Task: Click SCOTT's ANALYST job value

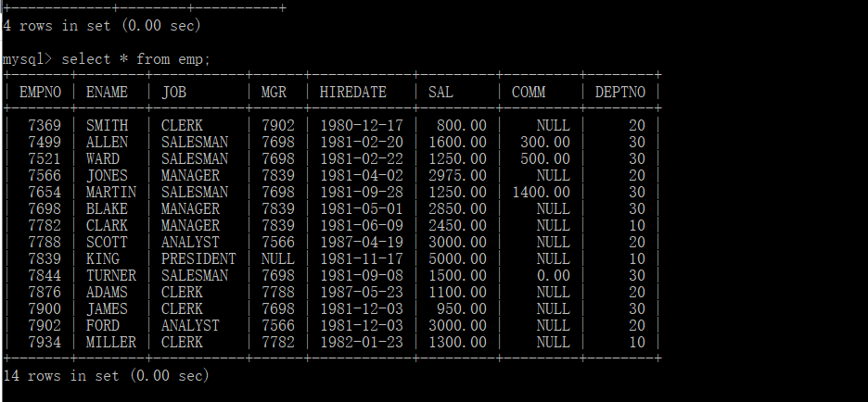Action: coord(190,242)
